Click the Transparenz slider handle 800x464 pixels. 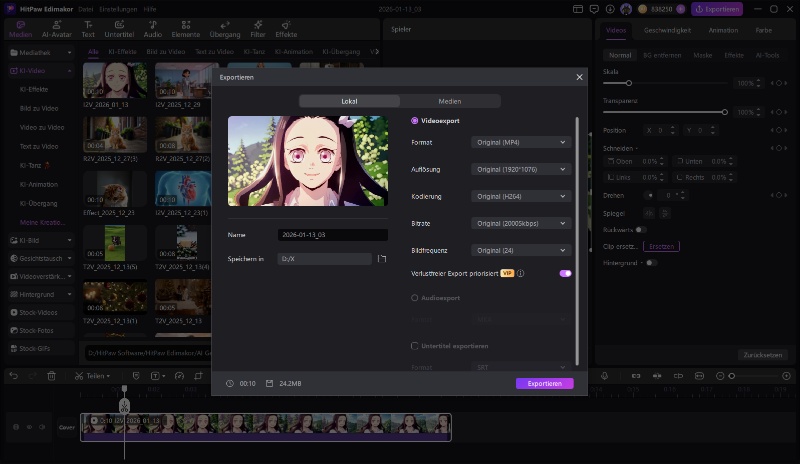[724, 112]
